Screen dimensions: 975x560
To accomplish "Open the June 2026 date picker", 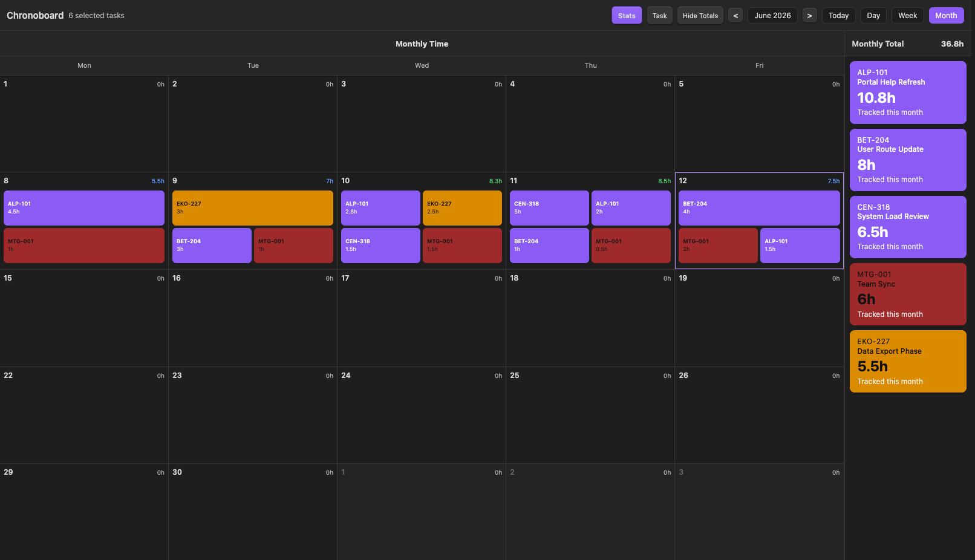I will tap(772, 16).
